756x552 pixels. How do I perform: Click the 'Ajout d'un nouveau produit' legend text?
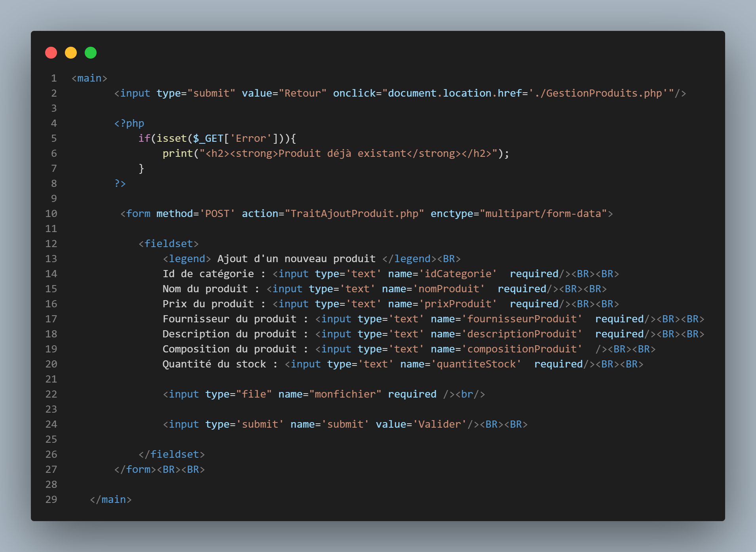[296, 259]
